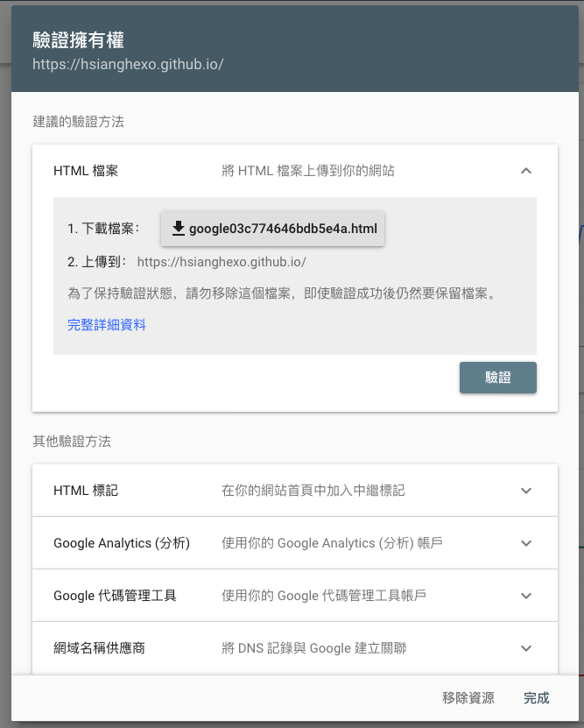
Task: Click the 使用你的 Google 代碼管理工具帳戶 description
Action: coord(324,596)
